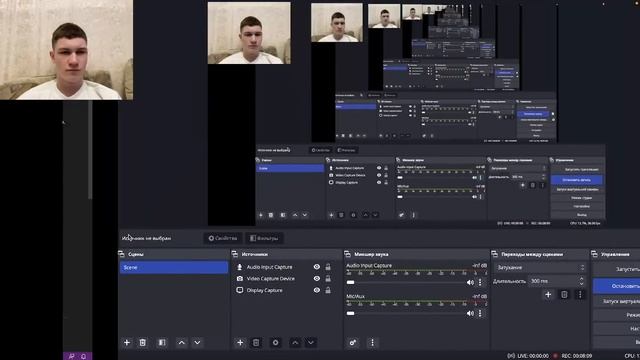Click the LIVE broadcast icon in the status bar
Screen dimensions: 640x360
(511, 356)
